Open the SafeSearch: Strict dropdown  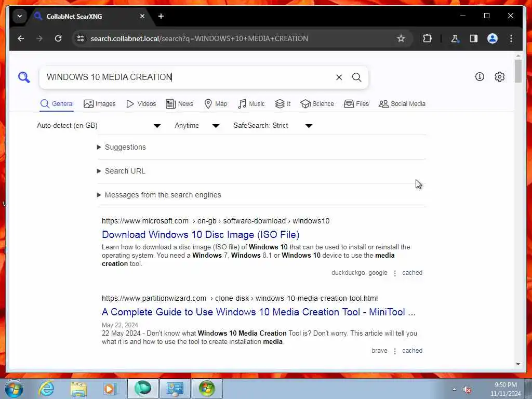pos(273,126)
